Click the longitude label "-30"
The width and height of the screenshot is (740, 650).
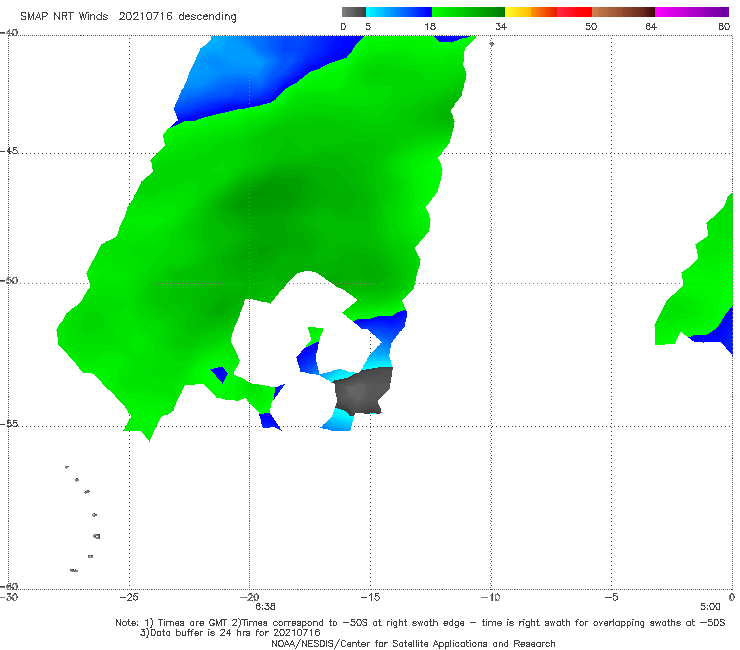(9, 597)
